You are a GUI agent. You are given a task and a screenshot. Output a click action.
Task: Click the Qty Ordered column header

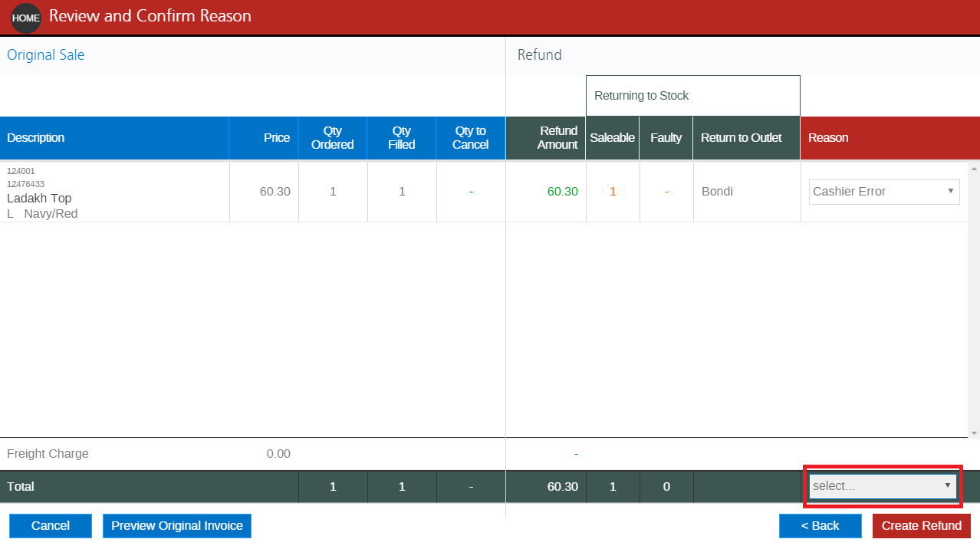tap(333, 138)
